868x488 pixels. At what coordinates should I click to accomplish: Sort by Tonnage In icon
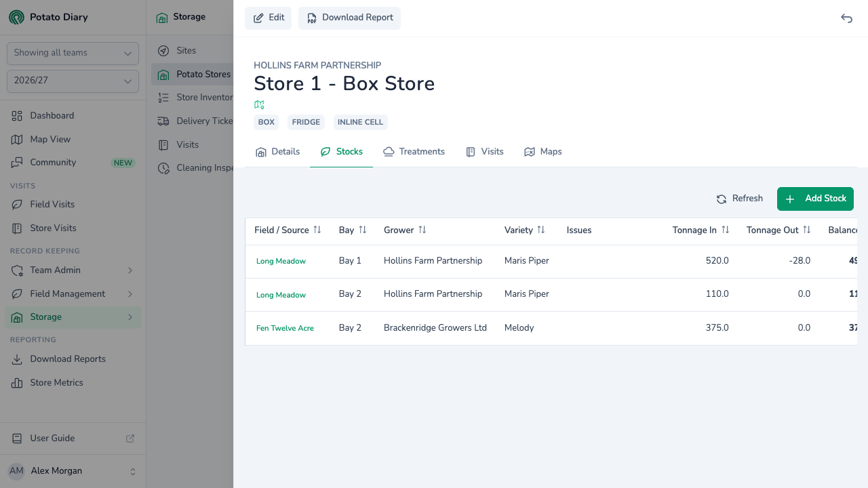(726, 230)
